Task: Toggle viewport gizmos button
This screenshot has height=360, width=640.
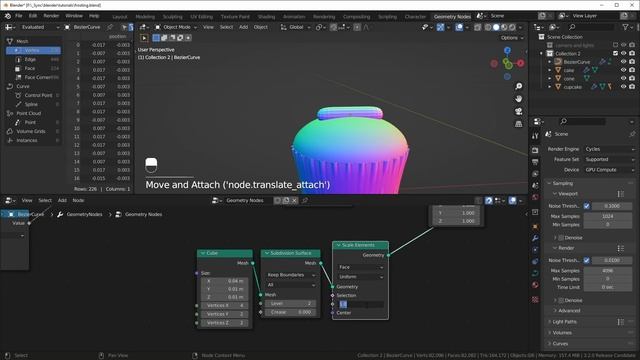Action: tap(440, 27)
